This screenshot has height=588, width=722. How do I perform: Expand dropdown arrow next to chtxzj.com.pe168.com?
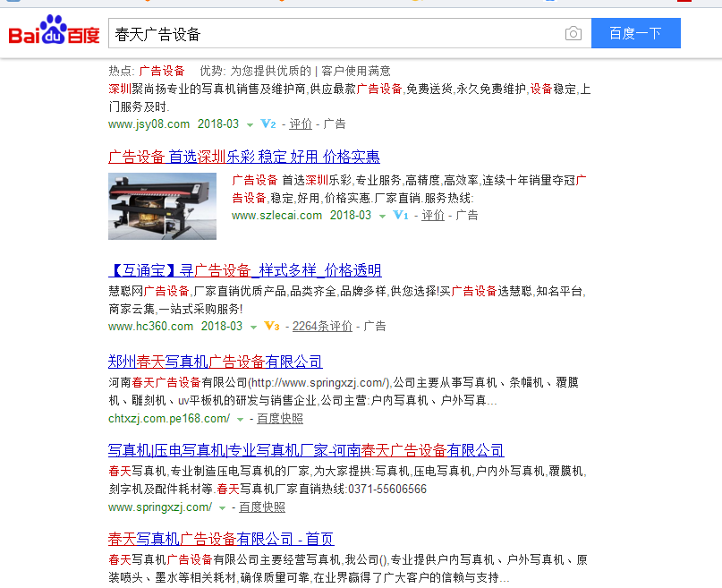pos(240,419)
